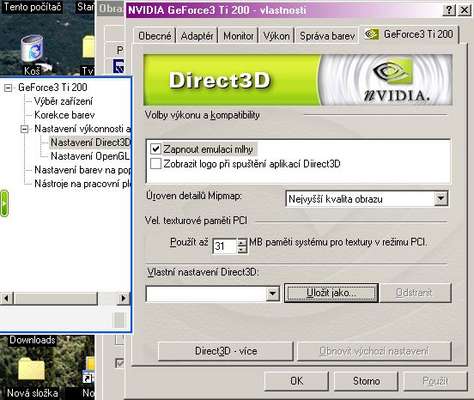Select Nastavení OpenGL tree item
Screen dimensions: 474x400
click(89, 156)
